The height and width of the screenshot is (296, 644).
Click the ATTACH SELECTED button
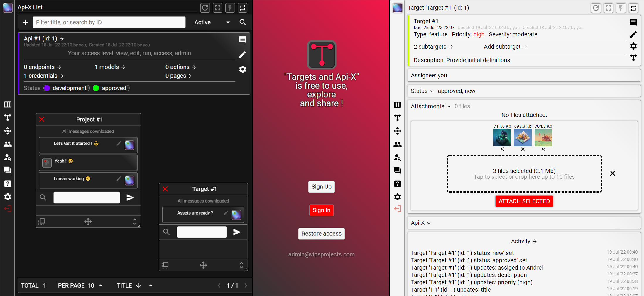pyautogui.click(x=524, y=201)
